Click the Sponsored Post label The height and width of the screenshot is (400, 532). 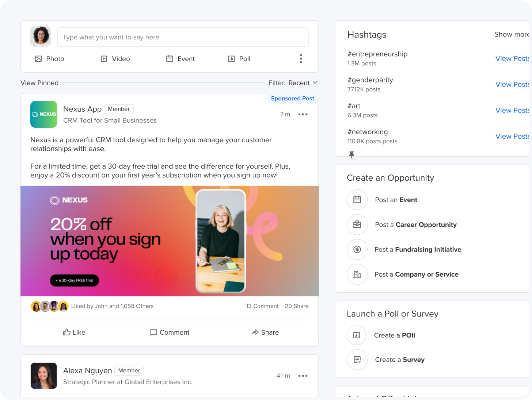[292, 99]
